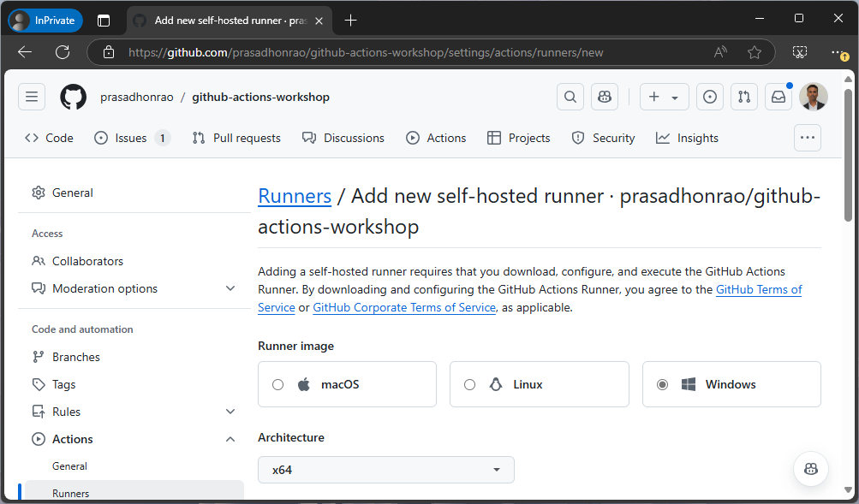Click the site info lock icon
This screenshot has height=504, width=859.
pos(109,52)
